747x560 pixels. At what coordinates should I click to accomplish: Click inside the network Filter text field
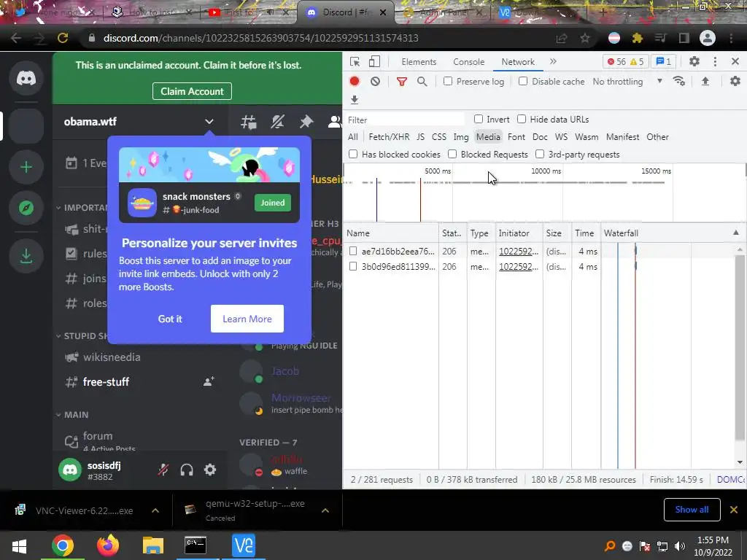[405, 120]
